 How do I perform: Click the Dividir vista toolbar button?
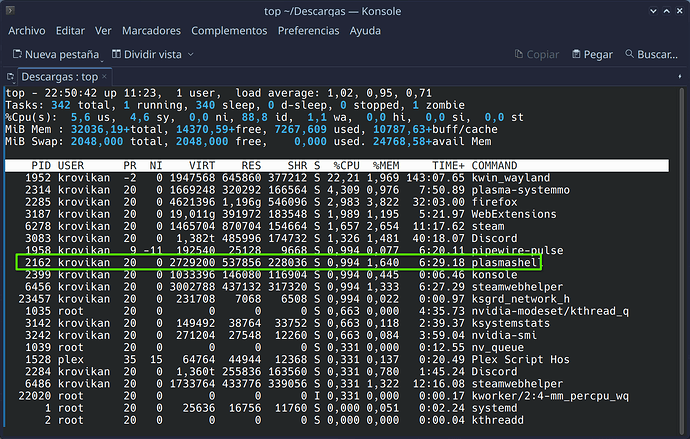coord(148,53)
